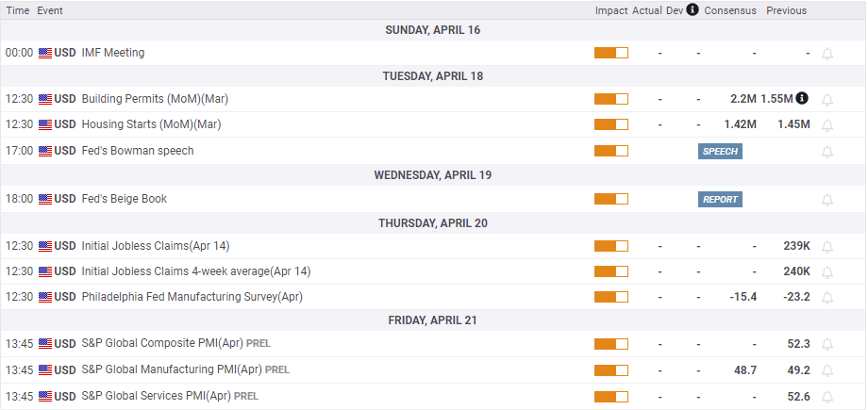The width and height of the screenshot is (868, 410).
Task: Click bell for Philadelphia Fed Manufacturing Survey
Action: [827, 297]
